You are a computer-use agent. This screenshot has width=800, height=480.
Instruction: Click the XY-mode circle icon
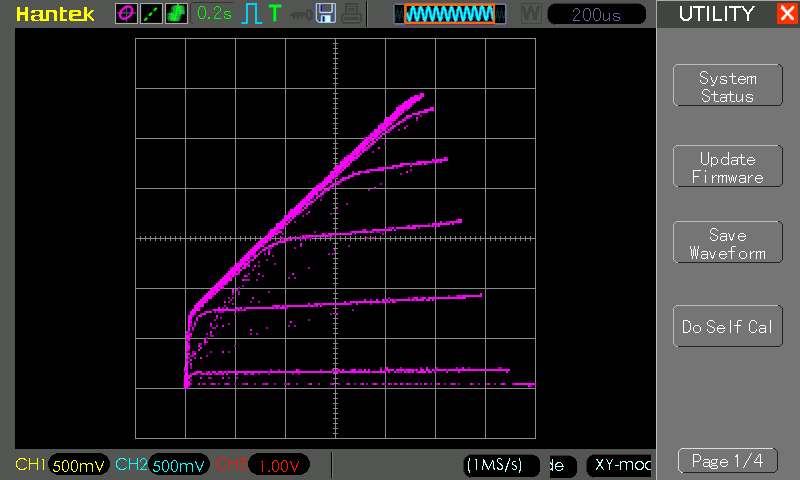pos(126,14)
